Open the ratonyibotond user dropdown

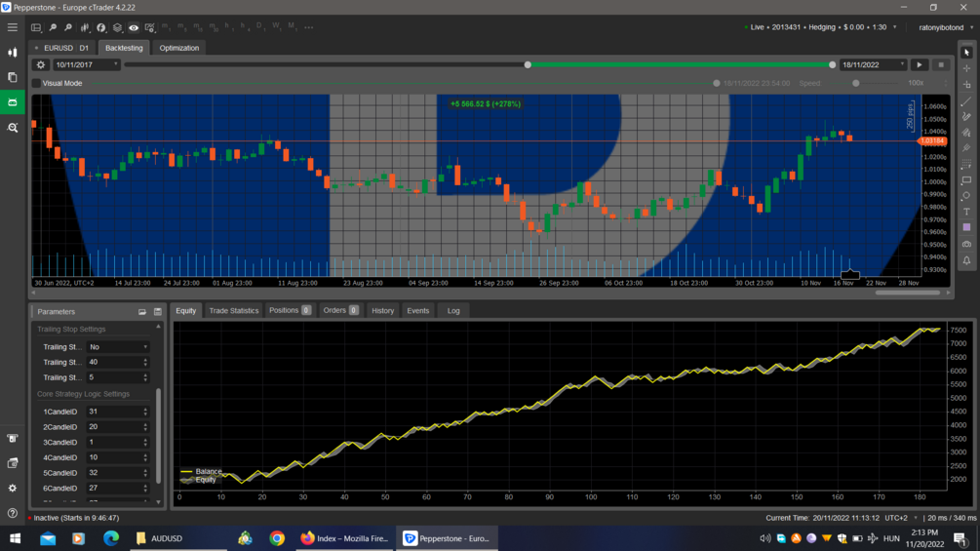(946, 27)
